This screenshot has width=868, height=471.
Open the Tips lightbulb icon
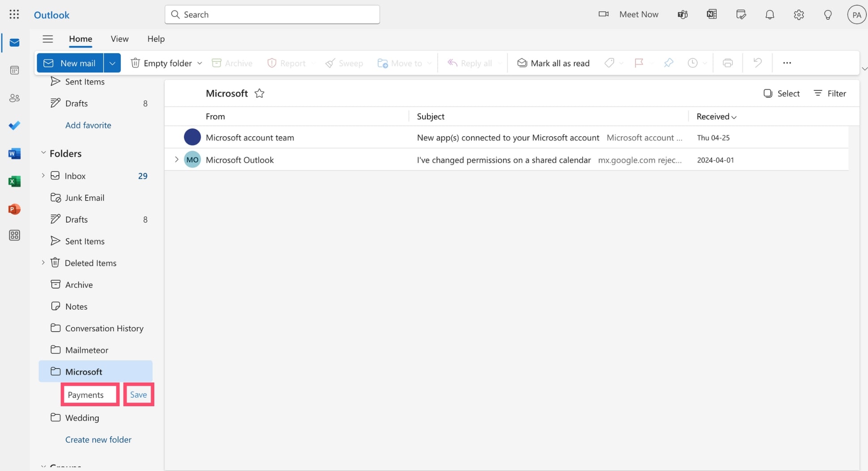coord(828,14)
